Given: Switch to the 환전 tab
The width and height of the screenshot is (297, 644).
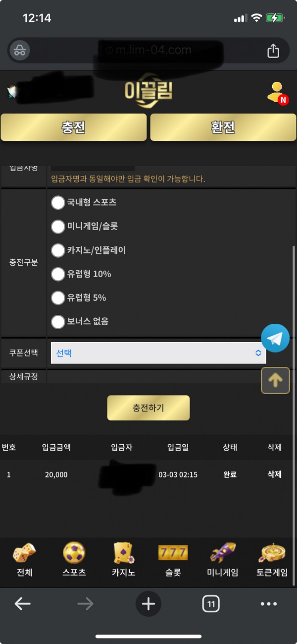Looking at the screenshot, I should tap(223, 127).
